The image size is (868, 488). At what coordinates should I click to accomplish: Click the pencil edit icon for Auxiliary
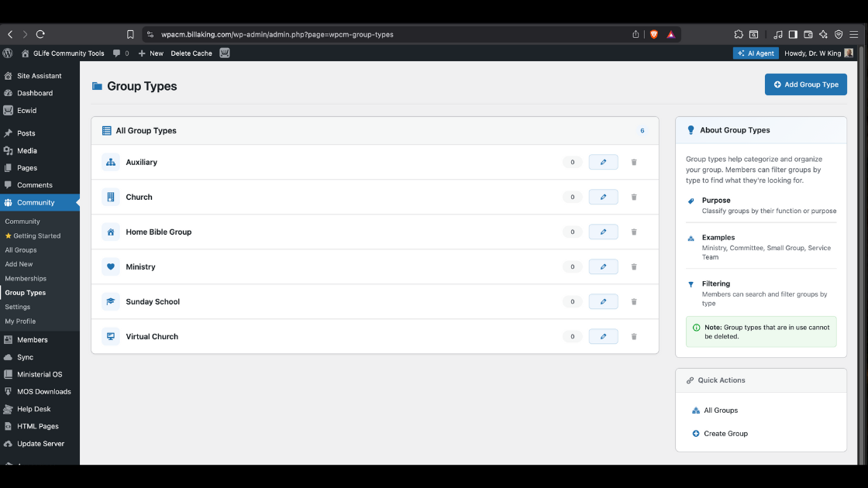coord(603,162)
